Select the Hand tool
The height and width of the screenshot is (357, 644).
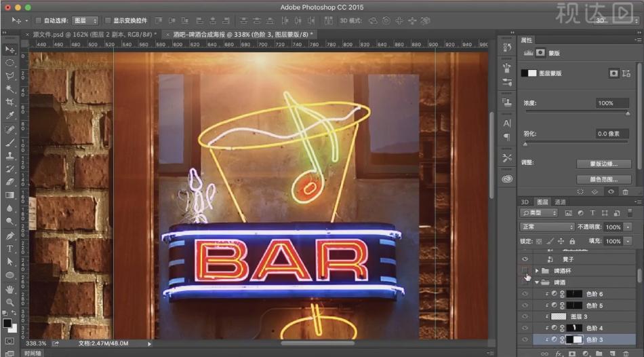click(x=9, y=288)
